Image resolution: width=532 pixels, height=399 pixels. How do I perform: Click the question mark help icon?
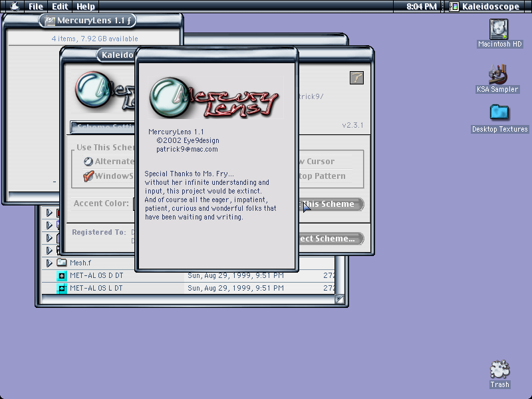pos(356,78)
